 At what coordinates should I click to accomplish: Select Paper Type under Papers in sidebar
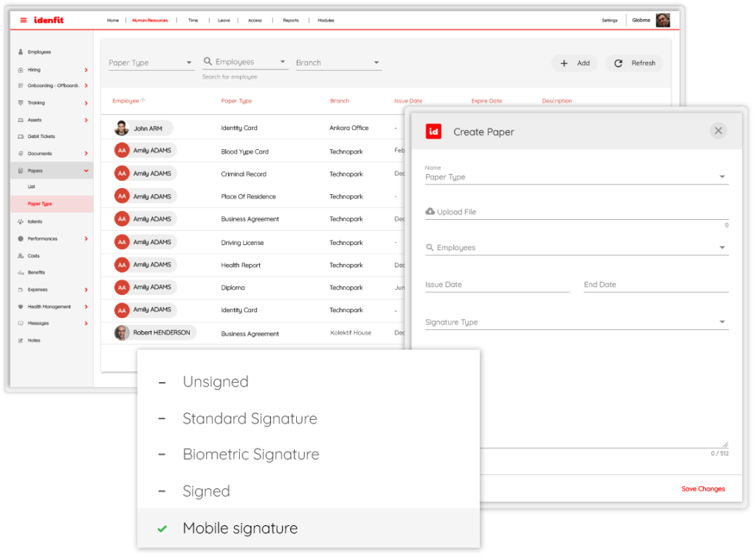(40, 204)
